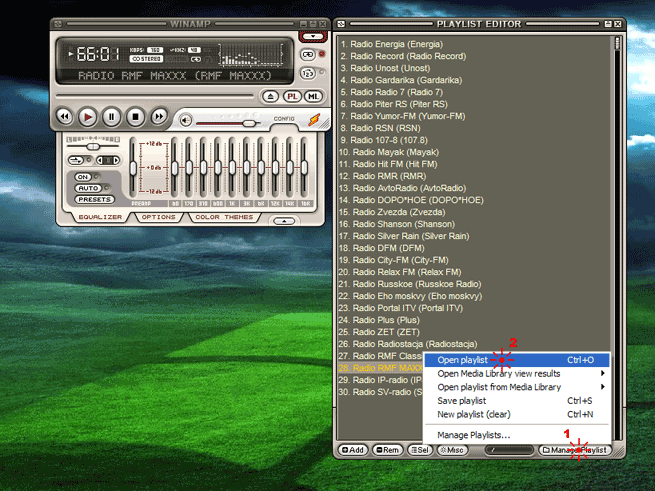Choose Save playlist menu item
The width and height of the screenshot is (655, 491).
517,401
